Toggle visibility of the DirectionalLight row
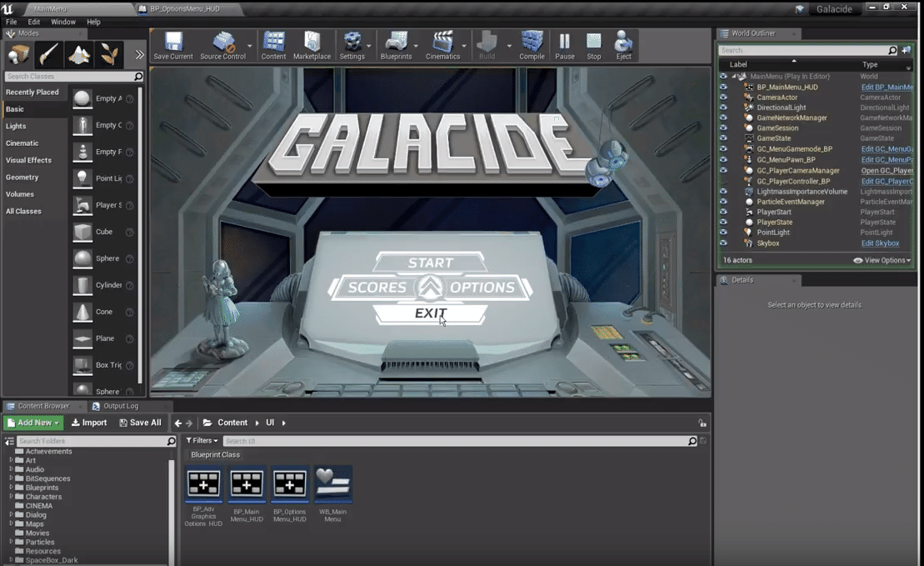This screenshot has width=924, height=566. 723,108
